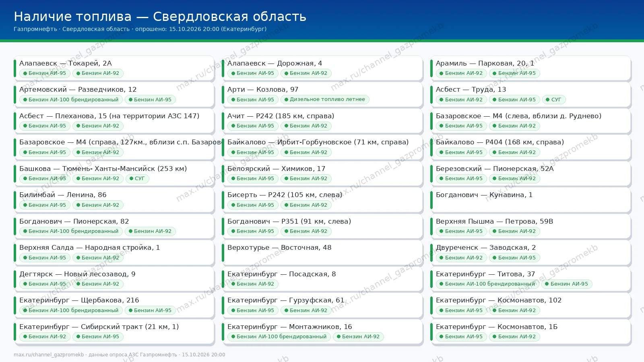Image resolution: width=644 pixels, height=362 pixels.
Task: Click the СУГ tag in Башкова — Тюмень- Ханты-Мансийск
Action: [137, 179]
